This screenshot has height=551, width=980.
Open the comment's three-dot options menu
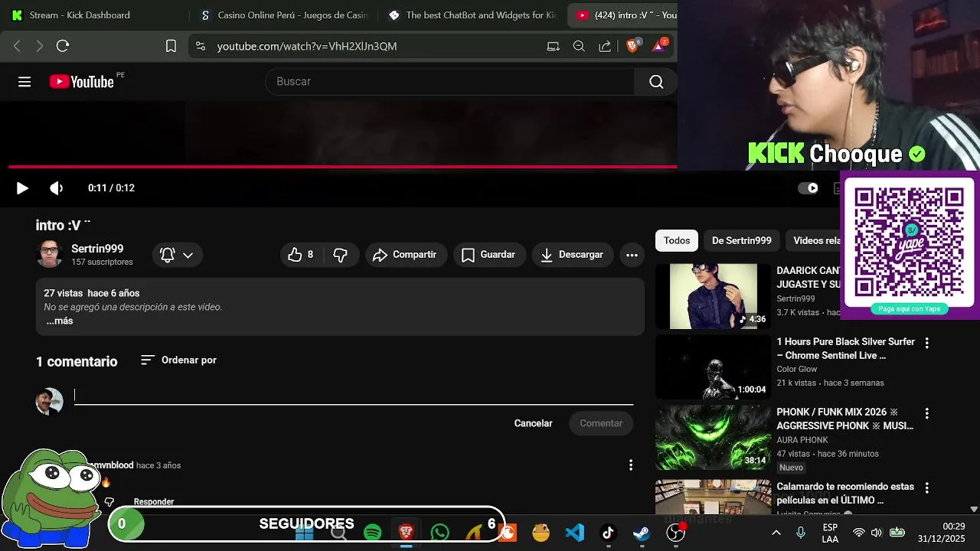[631, 465]
